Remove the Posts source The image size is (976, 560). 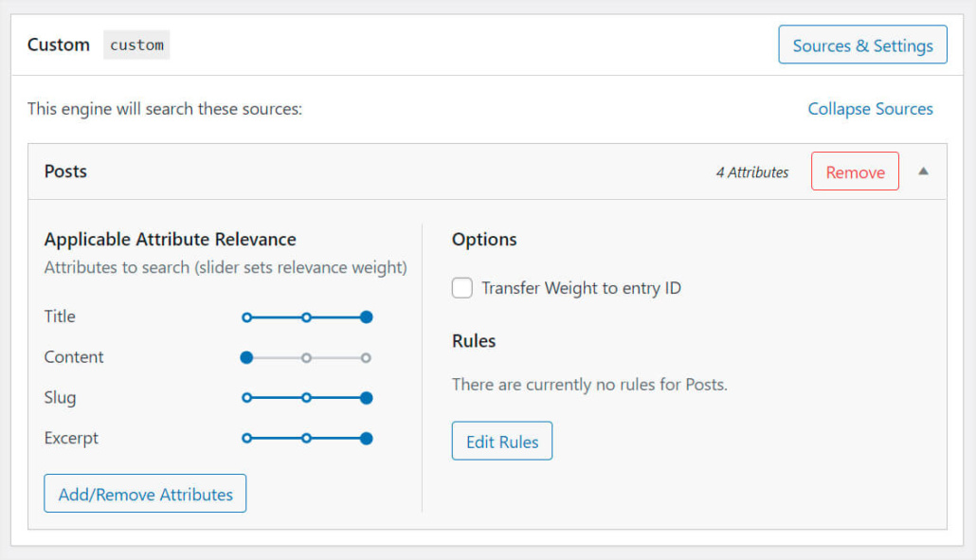(x=855, y=172)
